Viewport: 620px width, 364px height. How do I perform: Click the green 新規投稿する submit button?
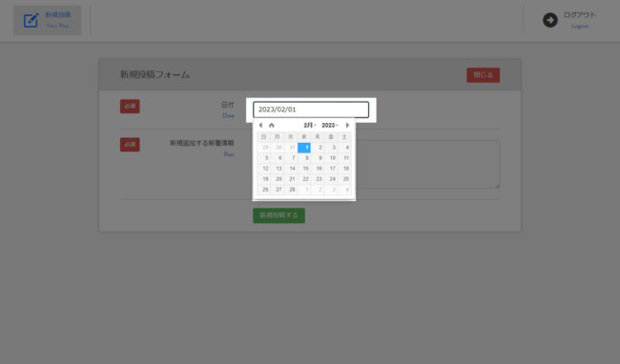(x=279, y=215)
